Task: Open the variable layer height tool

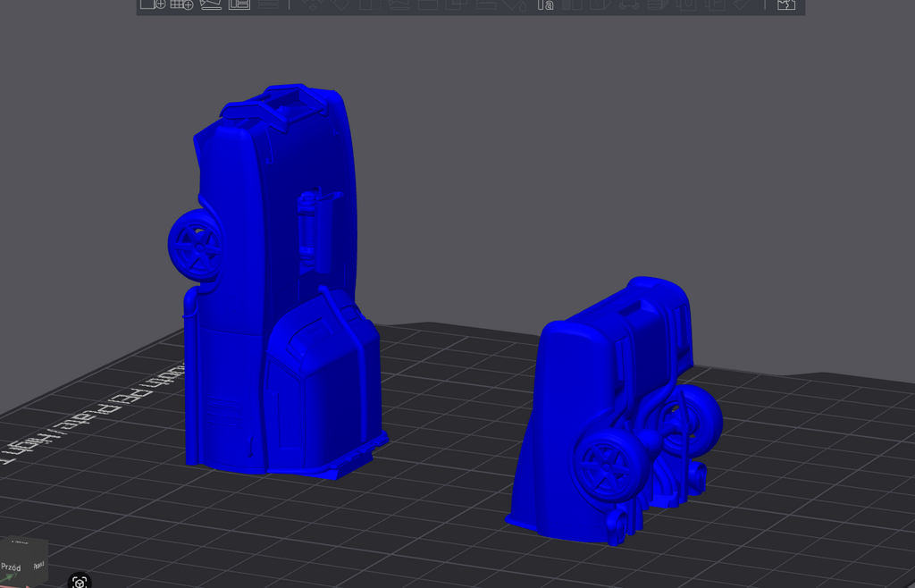Action: point(268,4)
